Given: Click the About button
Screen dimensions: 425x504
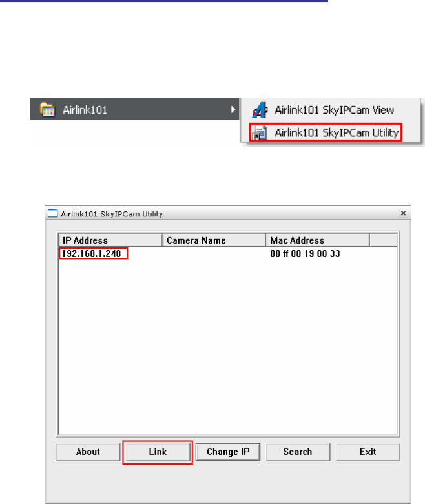Looking at the screenshot, I should tap(88, 452).
